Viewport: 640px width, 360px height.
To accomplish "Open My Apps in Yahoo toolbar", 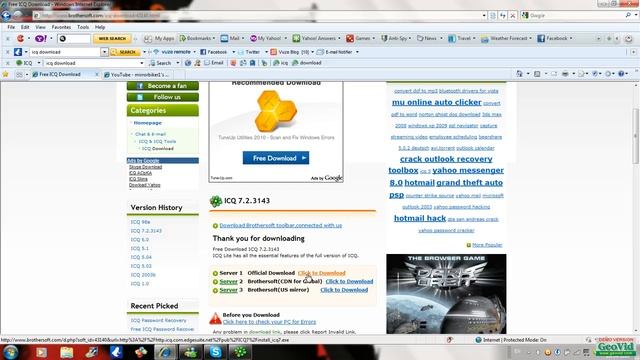I will tap(160, 38).
